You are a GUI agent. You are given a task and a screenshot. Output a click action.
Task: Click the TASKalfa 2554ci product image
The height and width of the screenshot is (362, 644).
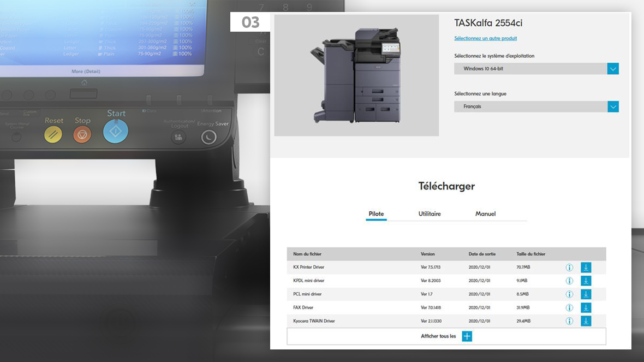[356, 75]
